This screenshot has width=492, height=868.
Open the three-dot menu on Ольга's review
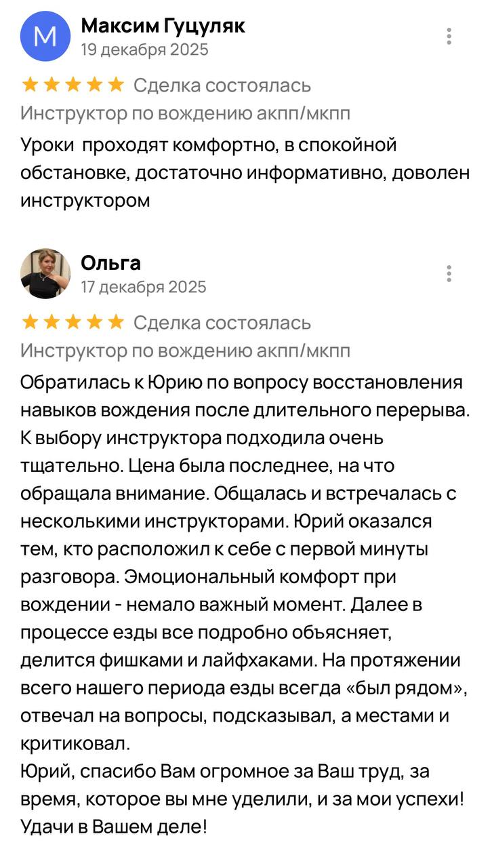click(449, 274)
